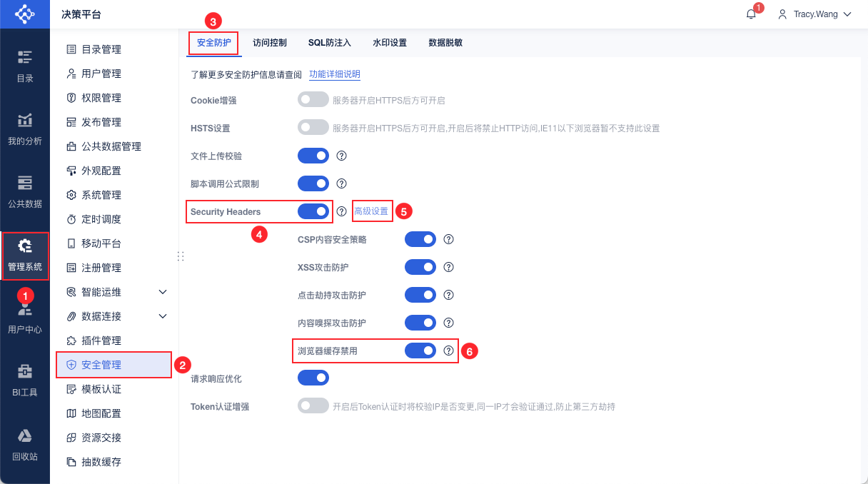
Task: Open the BI工具 toolbox icon
Action: (25, 371)
